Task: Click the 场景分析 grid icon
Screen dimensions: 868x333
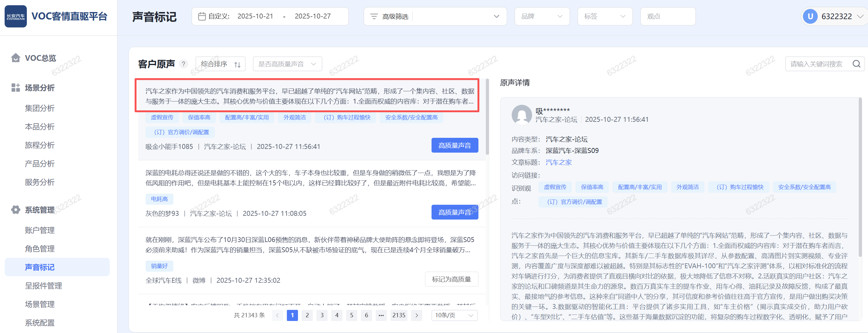Action: click(15, 88)
